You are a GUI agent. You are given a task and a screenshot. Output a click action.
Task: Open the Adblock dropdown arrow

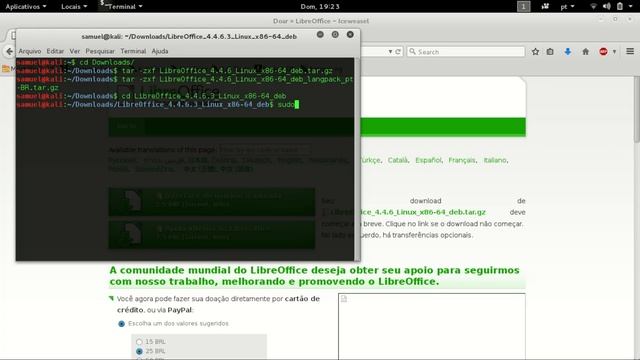(x=614, y=52)
